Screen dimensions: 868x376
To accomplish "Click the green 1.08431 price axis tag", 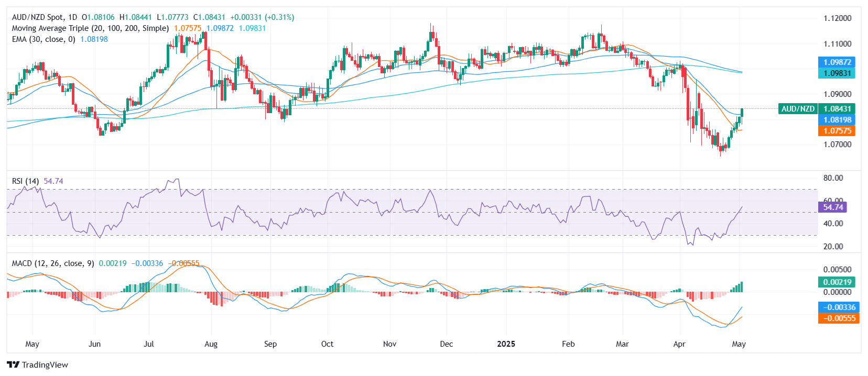I will [837, 109].
